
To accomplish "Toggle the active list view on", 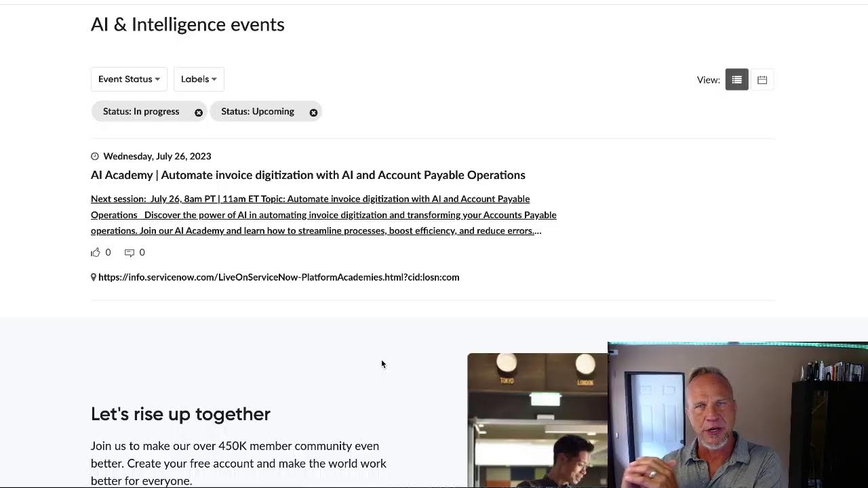I will click(x=736, y=79).
